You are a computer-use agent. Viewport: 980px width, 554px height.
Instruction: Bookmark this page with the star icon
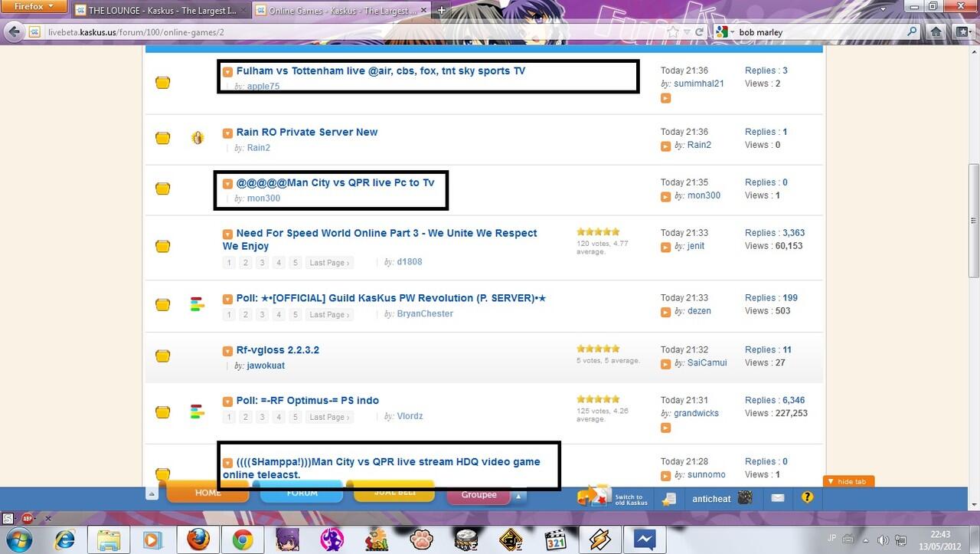click(x=672, y=32)
